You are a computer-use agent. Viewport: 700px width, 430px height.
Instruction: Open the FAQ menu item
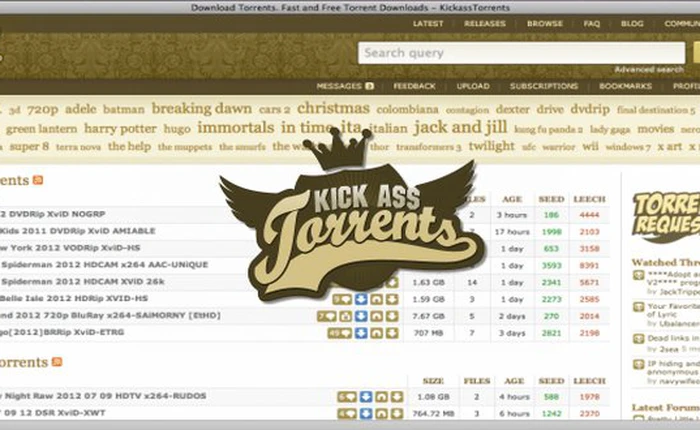point(592,24)
